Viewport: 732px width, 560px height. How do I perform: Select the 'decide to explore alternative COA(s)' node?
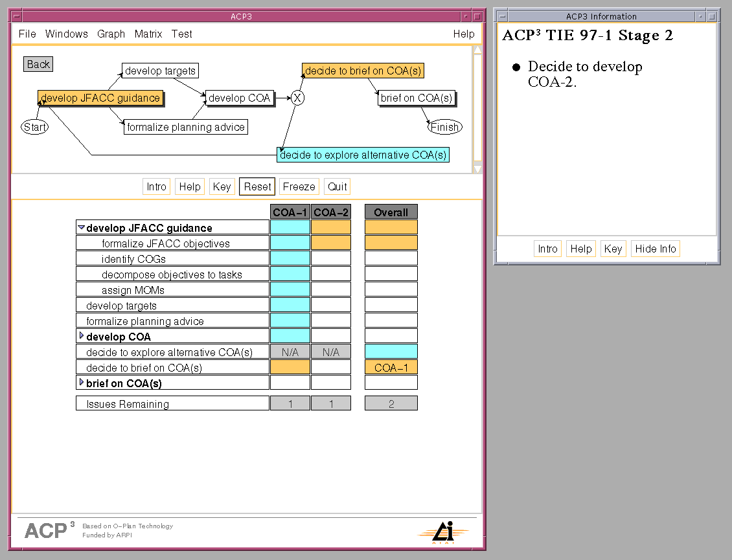click(363, 155)
